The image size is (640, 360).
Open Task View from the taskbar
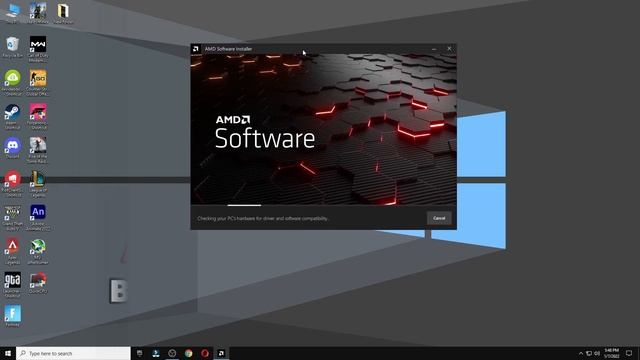pyautogui.click(x=140, y=353)
